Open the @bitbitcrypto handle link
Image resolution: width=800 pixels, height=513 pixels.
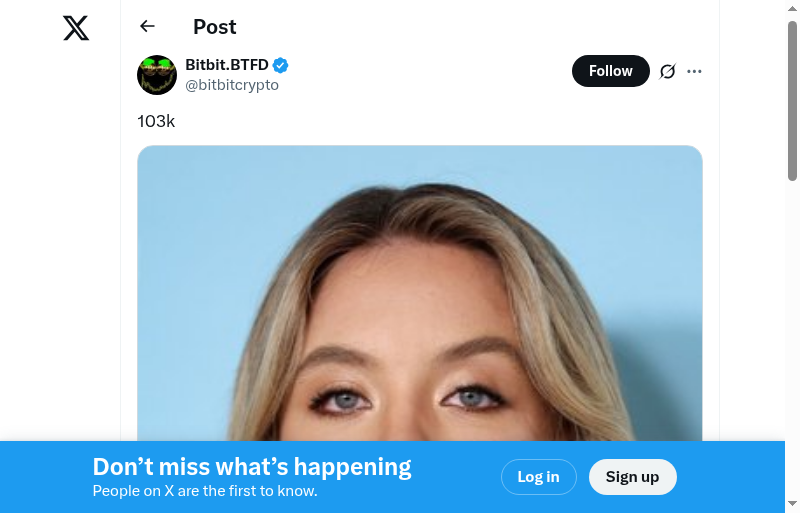coord(232,85)
